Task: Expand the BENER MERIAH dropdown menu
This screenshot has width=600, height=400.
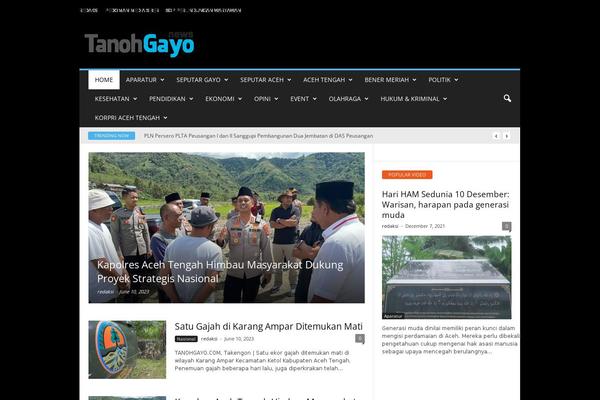Action: coord(390,80)
